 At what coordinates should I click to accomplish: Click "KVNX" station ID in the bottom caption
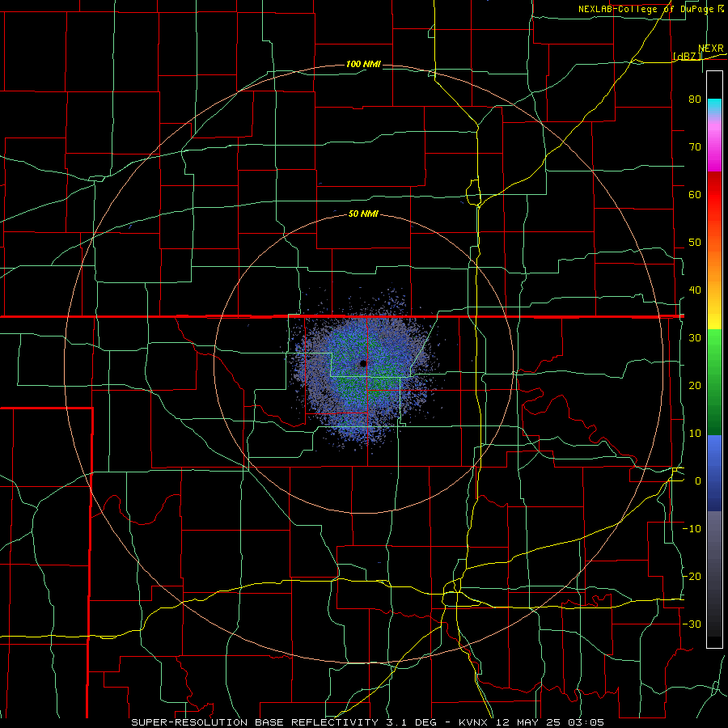tap(474, 722)
